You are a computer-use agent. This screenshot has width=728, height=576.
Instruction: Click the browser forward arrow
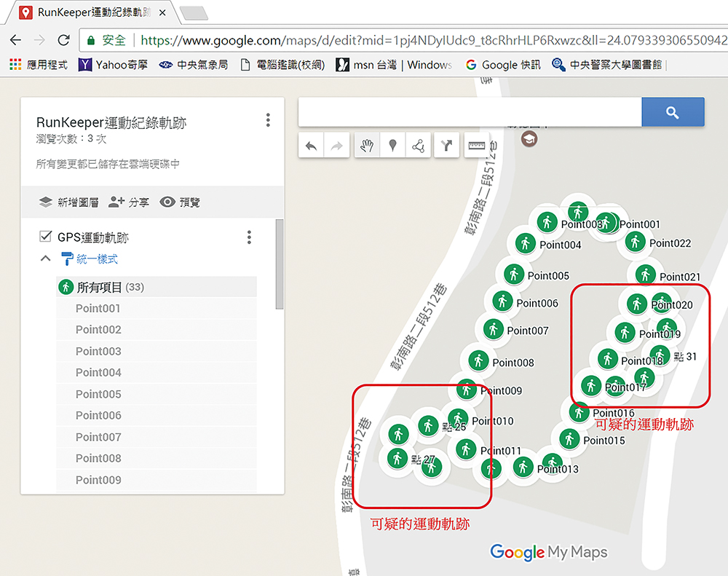click(40, 40)
